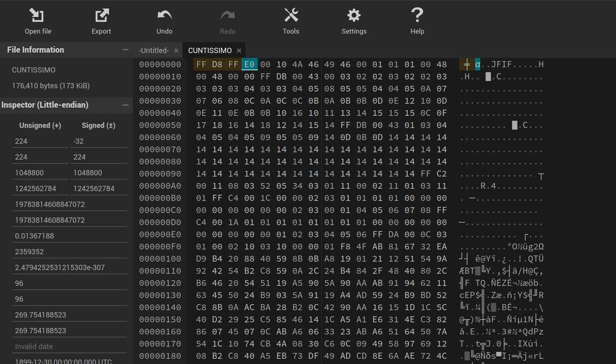Close the -Untitled- tab

coord(176,51)
